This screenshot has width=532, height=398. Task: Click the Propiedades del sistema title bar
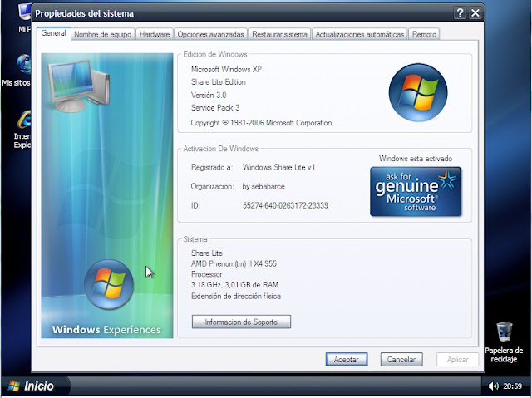coord(243,13)
